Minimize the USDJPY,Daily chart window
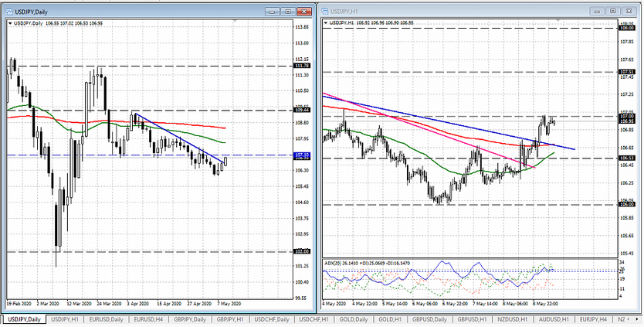 click(x=272, y=11)
